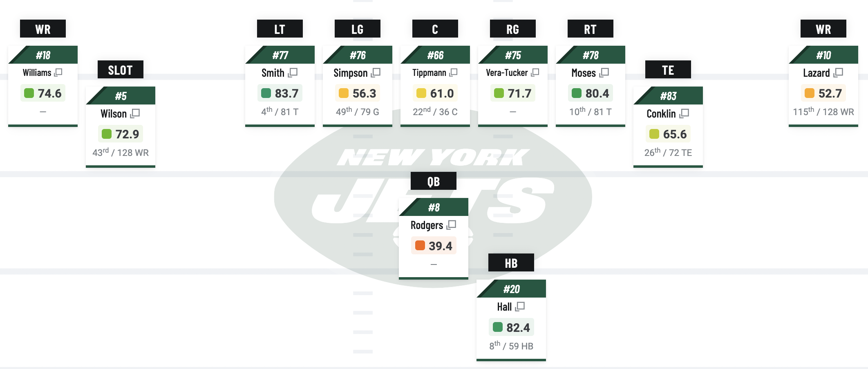The image size is (868, 369).
Task: Click the pop-out icon beside Tippmann
Action: [x=453, y=72]
